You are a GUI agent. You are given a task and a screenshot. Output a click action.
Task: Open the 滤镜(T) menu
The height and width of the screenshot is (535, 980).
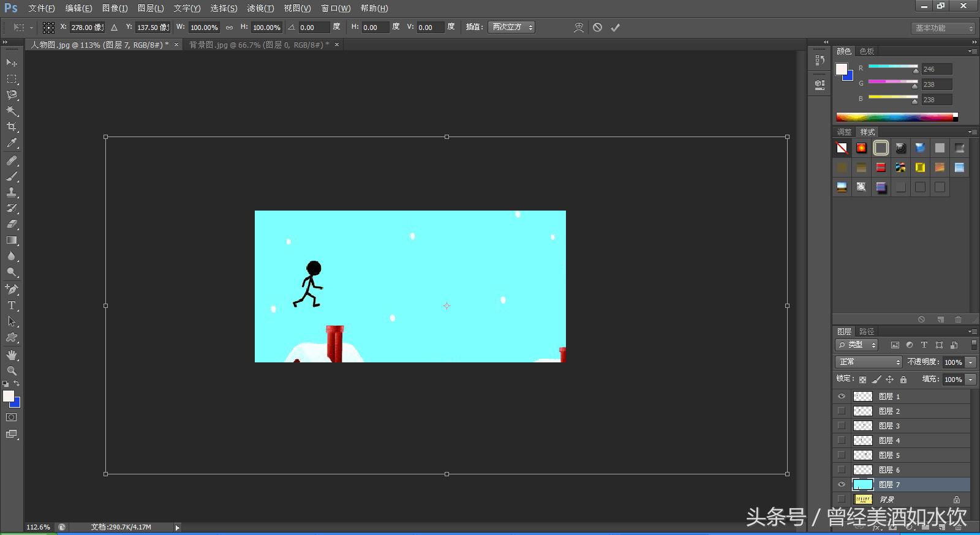pyautogui.click(x=260, y=8)
